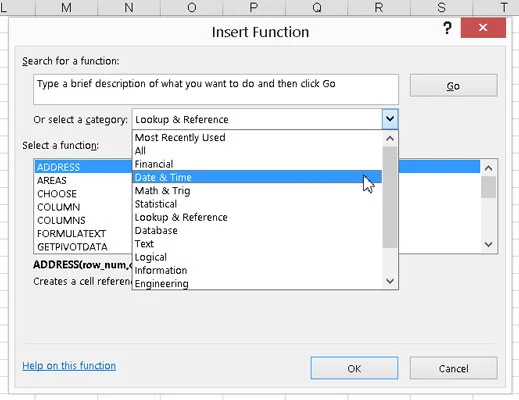The width and height of the screenshot is (519, 400).
Task: Select column N header in spreadsheet
Action: [x=129, y=7]
